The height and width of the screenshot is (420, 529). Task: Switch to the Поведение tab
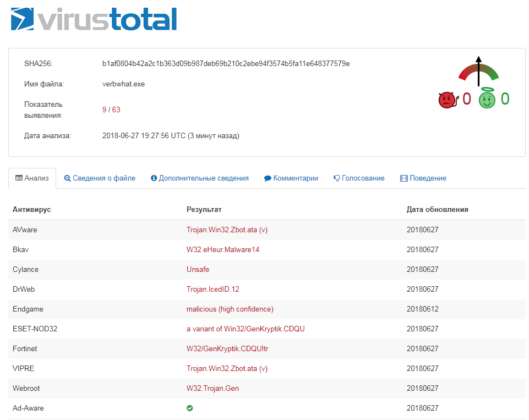click(x=423, y=178)
